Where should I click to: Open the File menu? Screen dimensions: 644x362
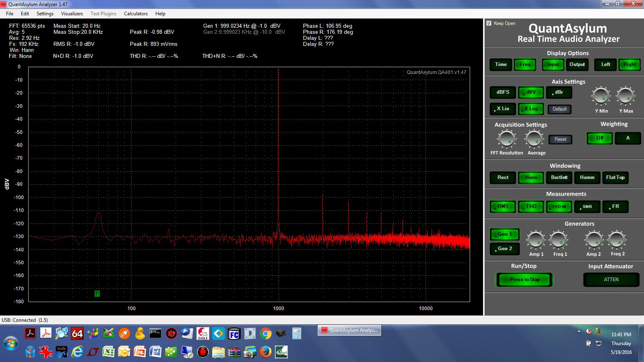(x=10, y=13)
